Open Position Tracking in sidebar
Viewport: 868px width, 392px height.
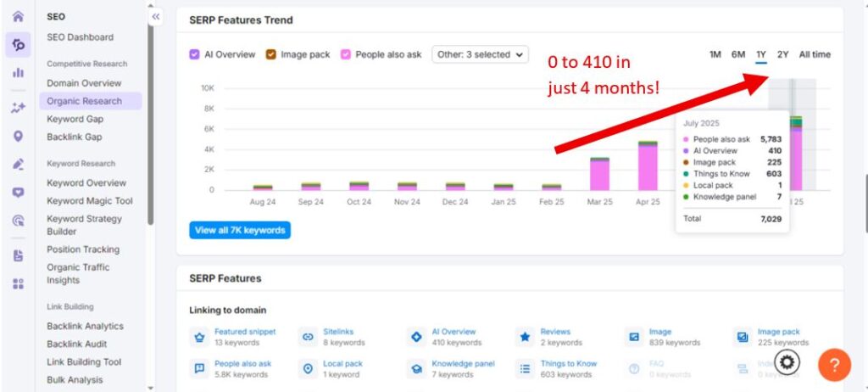coord(83,249)
